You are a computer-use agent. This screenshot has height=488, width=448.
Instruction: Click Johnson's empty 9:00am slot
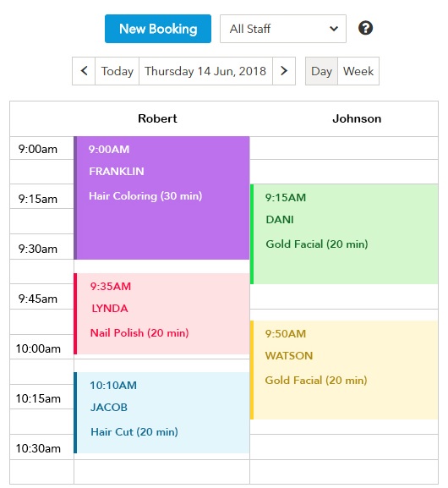pos(344,148)
